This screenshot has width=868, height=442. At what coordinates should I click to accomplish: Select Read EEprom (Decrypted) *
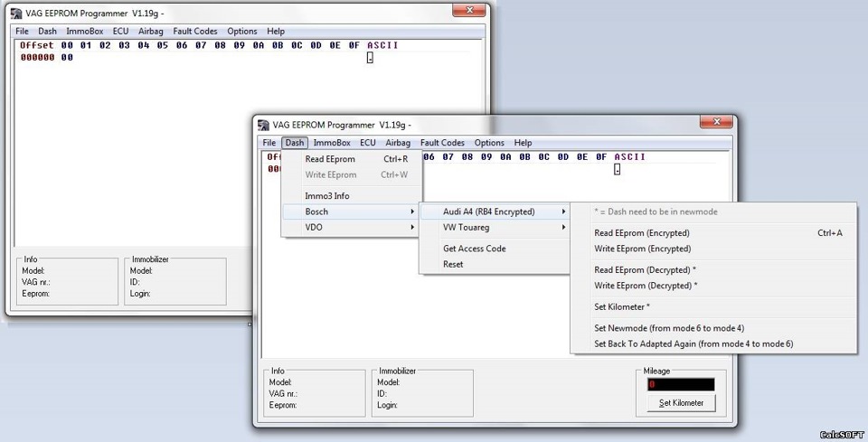coord(714,270)
